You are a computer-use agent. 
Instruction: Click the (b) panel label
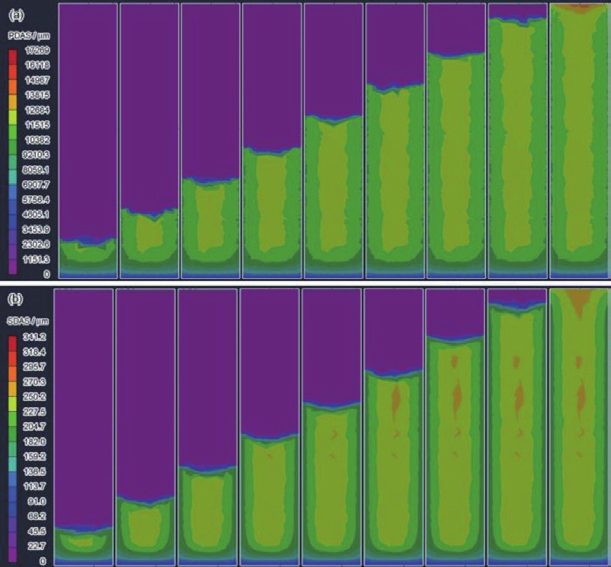(15, 299)
